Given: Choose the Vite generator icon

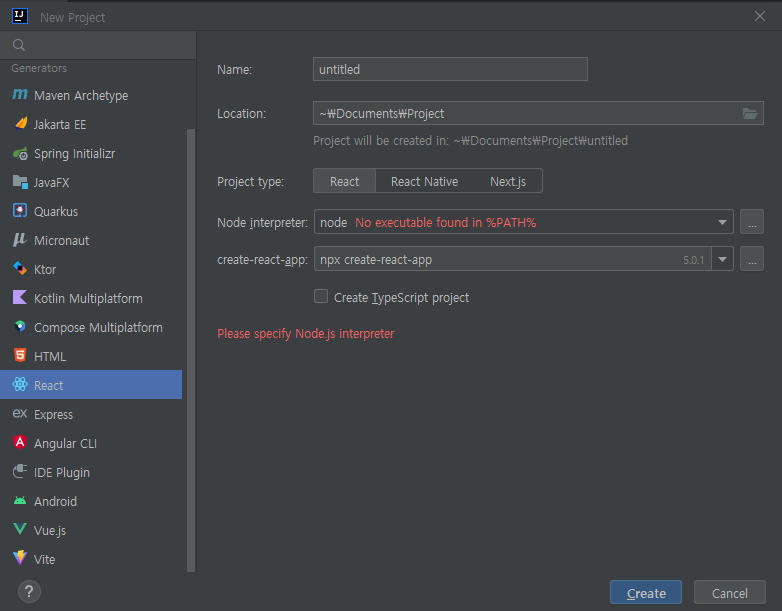Looking at the screenshot, I should tap(20, 558).
